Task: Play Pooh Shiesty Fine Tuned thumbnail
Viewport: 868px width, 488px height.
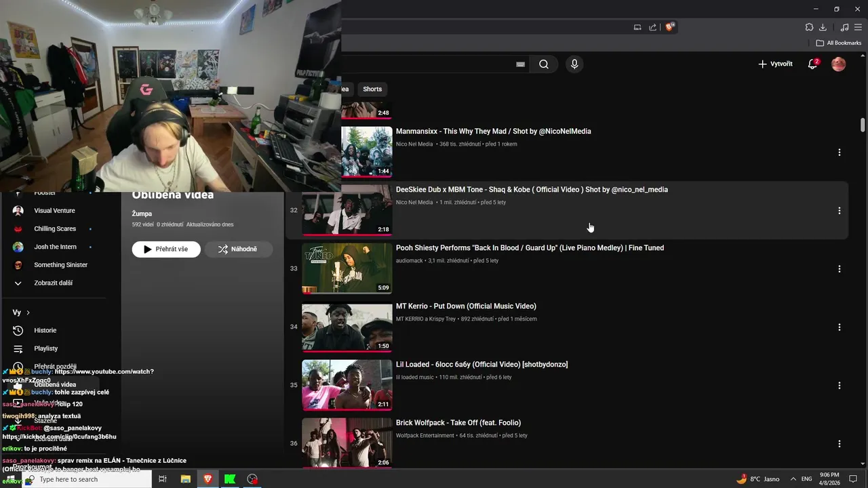Action: [347, 268]
